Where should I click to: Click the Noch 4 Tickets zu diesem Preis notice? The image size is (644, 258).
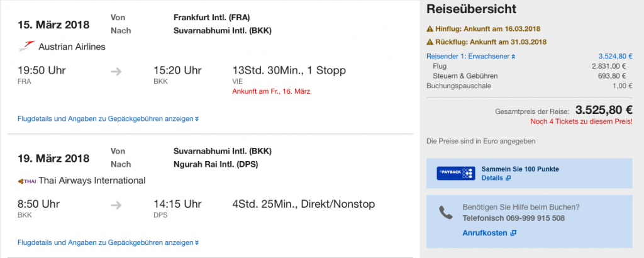(581, 121)
